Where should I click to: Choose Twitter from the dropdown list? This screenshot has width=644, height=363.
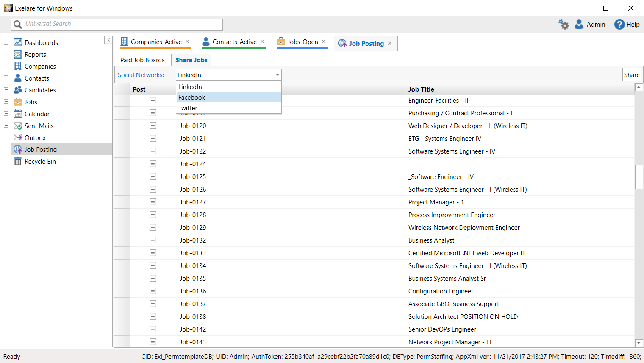coord(229,108)
